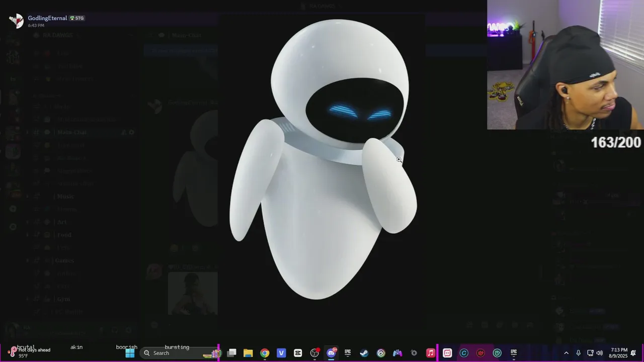Click the STG server tag badge

click(77, 18)
